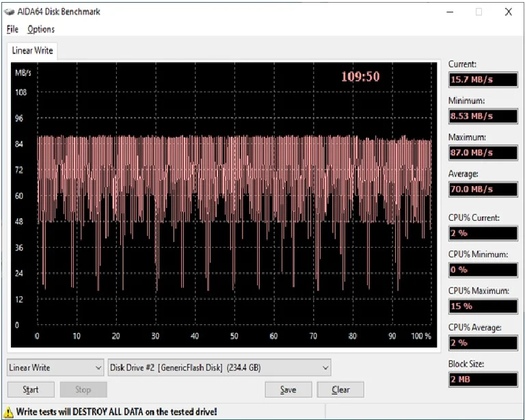Click the Maximum 87.0 MB/s value field

pyautogui.click(x=483, y=153)
